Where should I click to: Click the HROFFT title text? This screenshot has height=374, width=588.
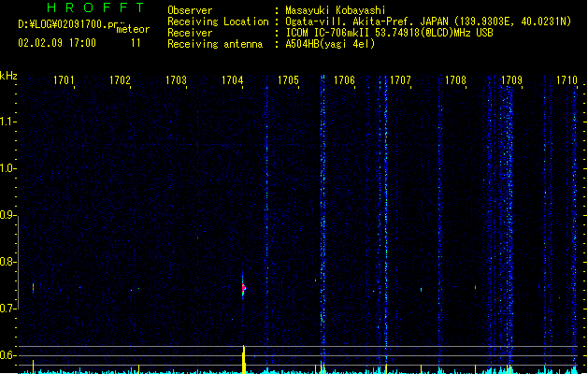click(x=95, y=7)
